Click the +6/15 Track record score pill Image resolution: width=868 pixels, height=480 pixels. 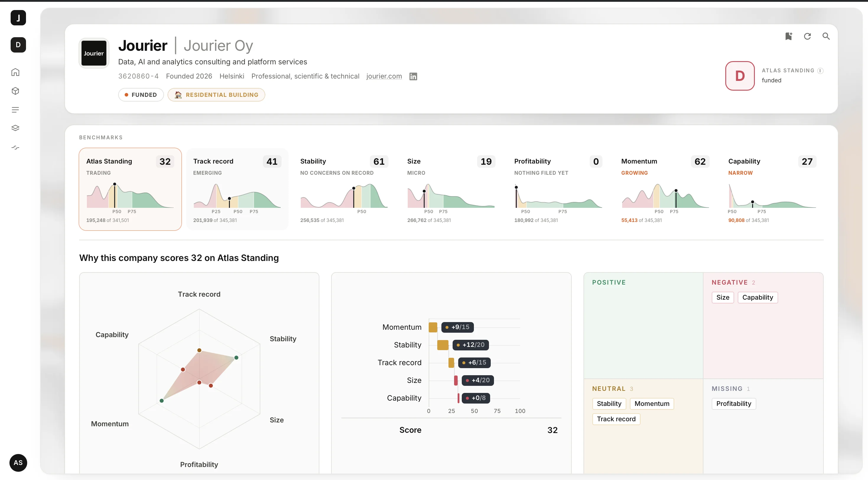pos(474,363)
